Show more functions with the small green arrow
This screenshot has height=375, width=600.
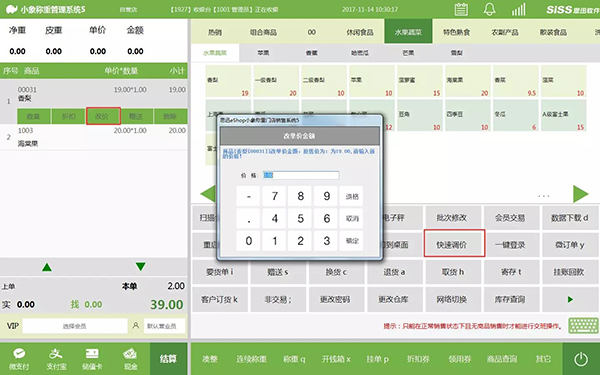click(570, 299)
